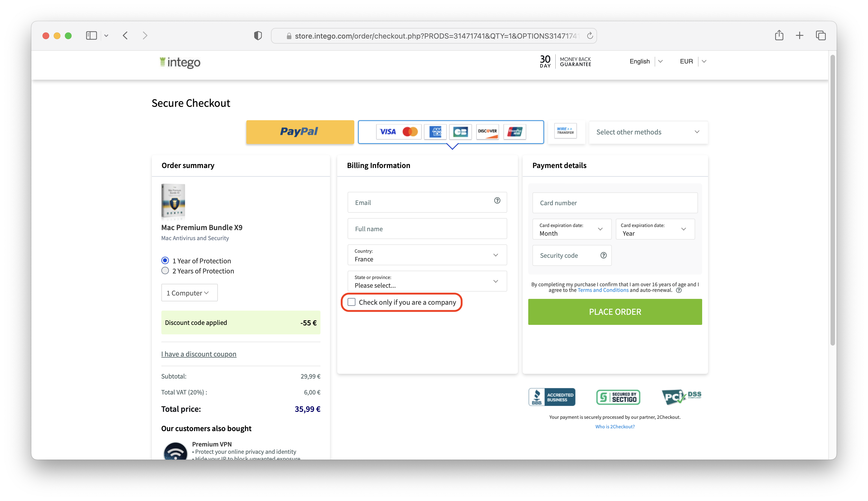868x501 pixels.
Task: Select the UnionPay card icon
Action: (x=515, y=132)
